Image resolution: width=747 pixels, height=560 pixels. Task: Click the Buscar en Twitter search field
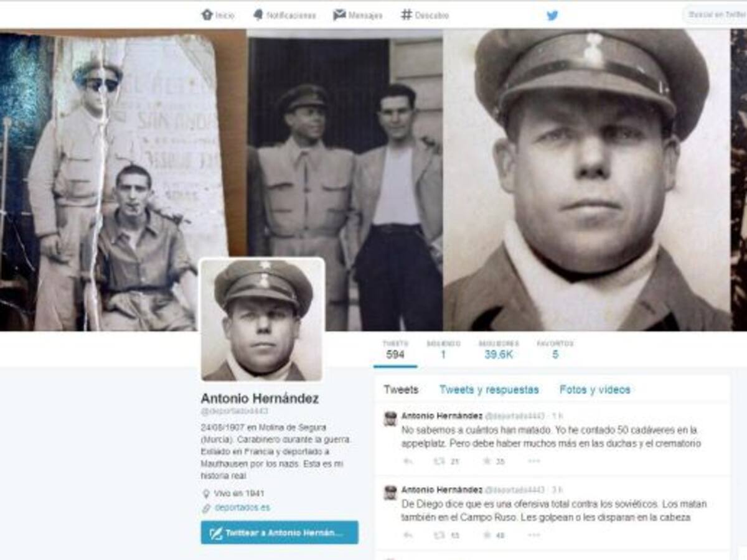715,15
